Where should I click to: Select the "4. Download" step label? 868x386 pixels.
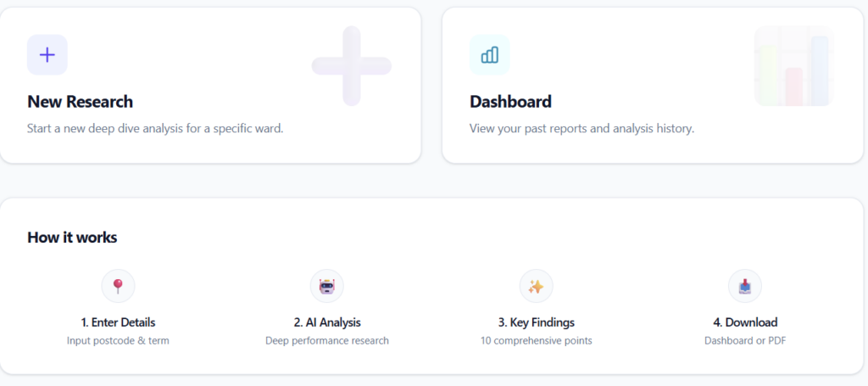[744, 322]
